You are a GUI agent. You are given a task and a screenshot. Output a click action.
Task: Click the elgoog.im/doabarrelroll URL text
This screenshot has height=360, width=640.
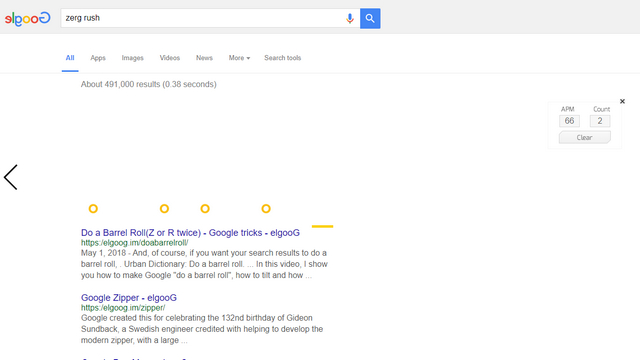134,243
